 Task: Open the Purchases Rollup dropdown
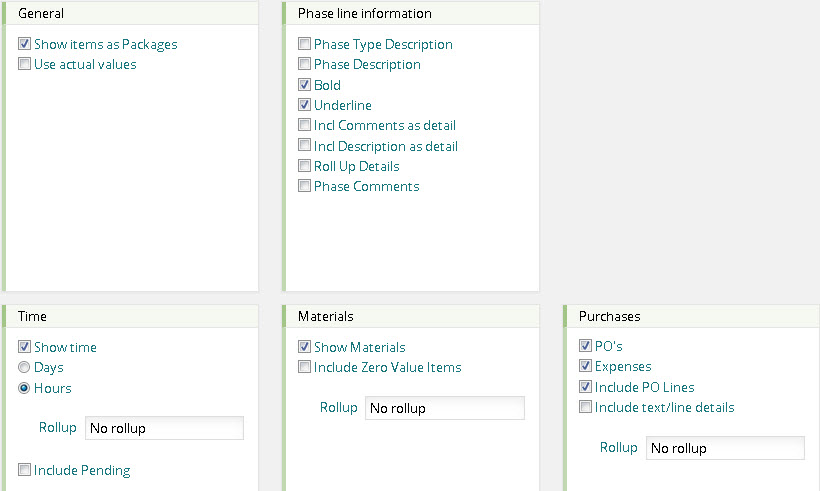pyautogui.click(x=725, y=448)
